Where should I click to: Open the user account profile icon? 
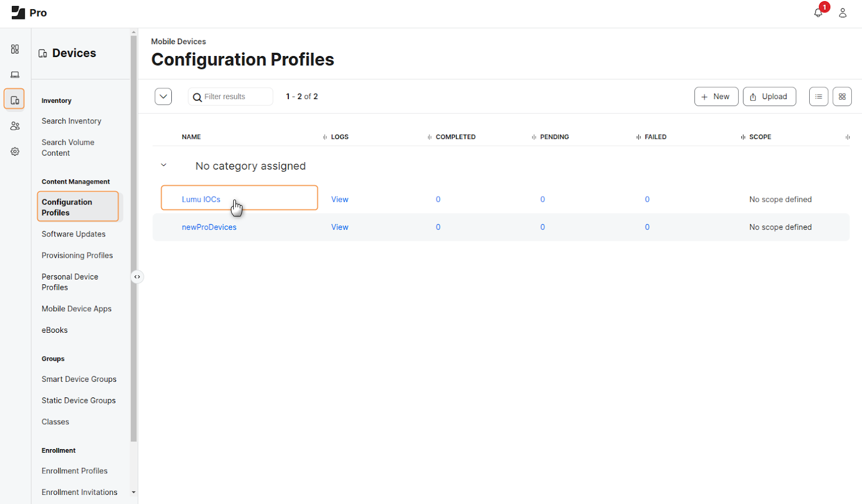point(843,13)
